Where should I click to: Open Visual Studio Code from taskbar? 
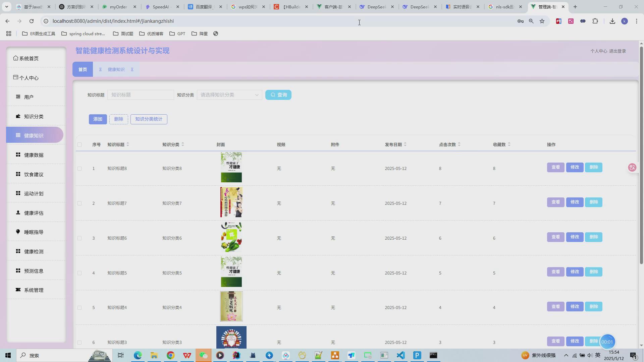pyautogui.click(x=400, y=355)
